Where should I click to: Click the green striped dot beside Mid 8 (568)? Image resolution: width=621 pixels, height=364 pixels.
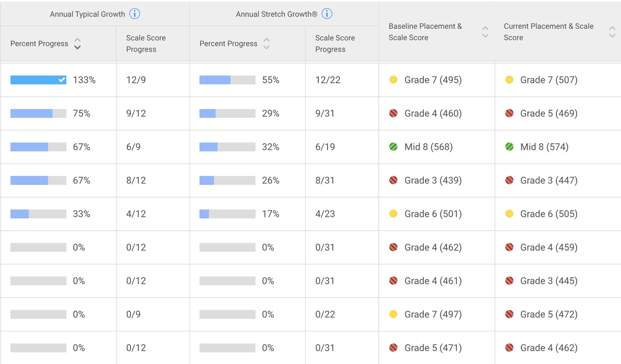tap(393, 147)
